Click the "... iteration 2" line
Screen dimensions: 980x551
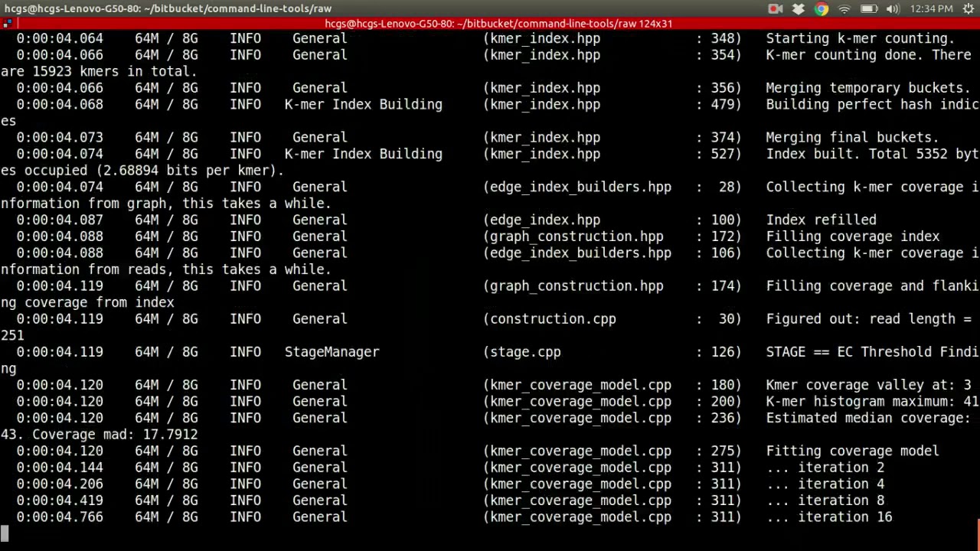point(825,468)
